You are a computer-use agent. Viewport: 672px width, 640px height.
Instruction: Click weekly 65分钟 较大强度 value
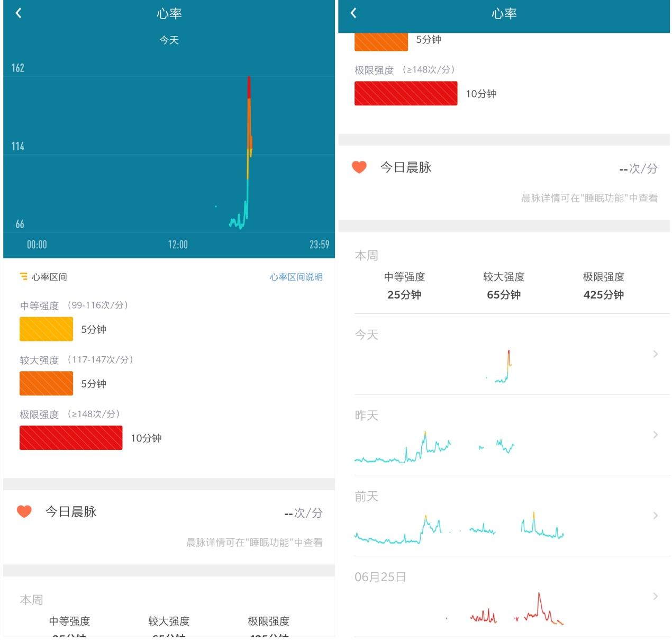(x=504, y=295)
